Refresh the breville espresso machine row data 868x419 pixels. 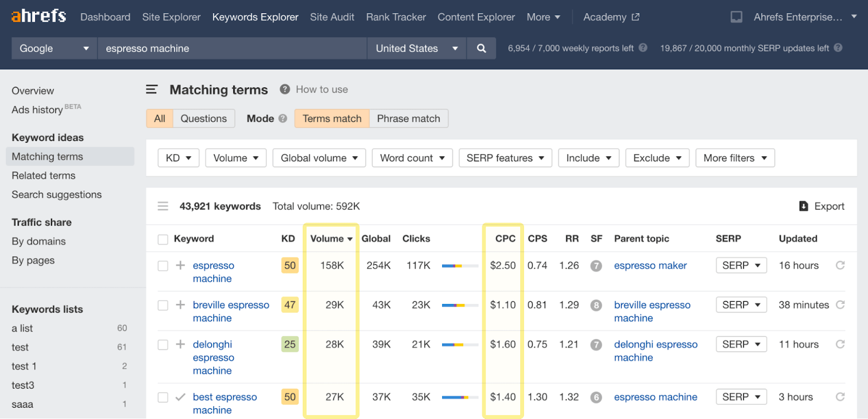coord(840,305)
